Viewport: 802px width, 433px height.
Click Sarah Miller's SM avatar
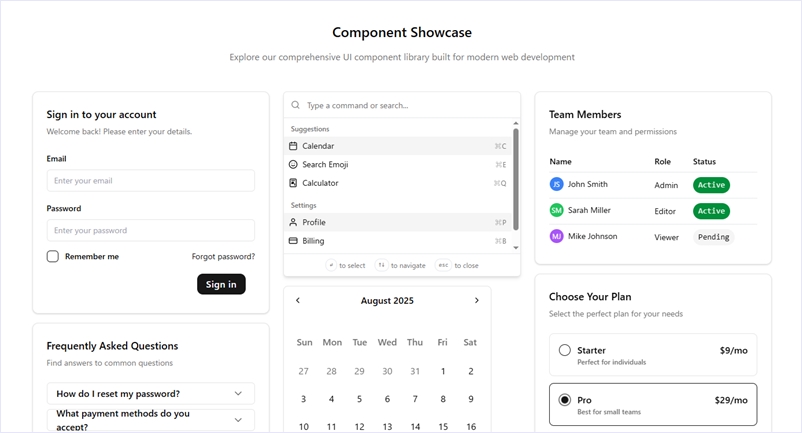coord(556,211)
